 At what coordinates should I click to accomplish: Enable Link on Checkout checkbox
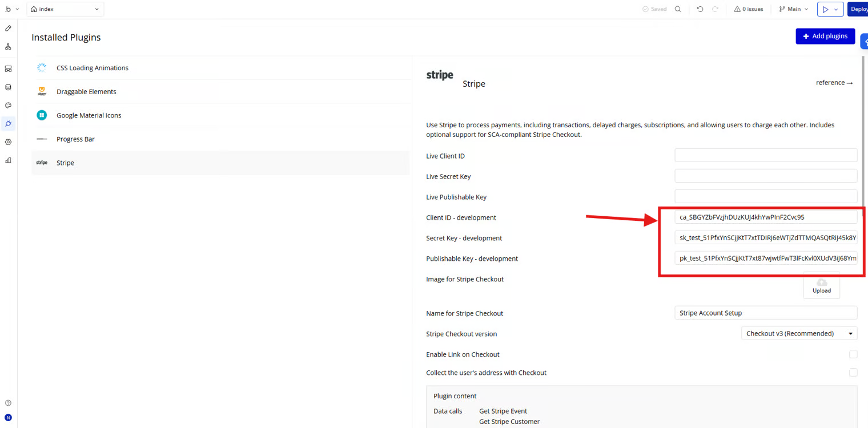853,354
